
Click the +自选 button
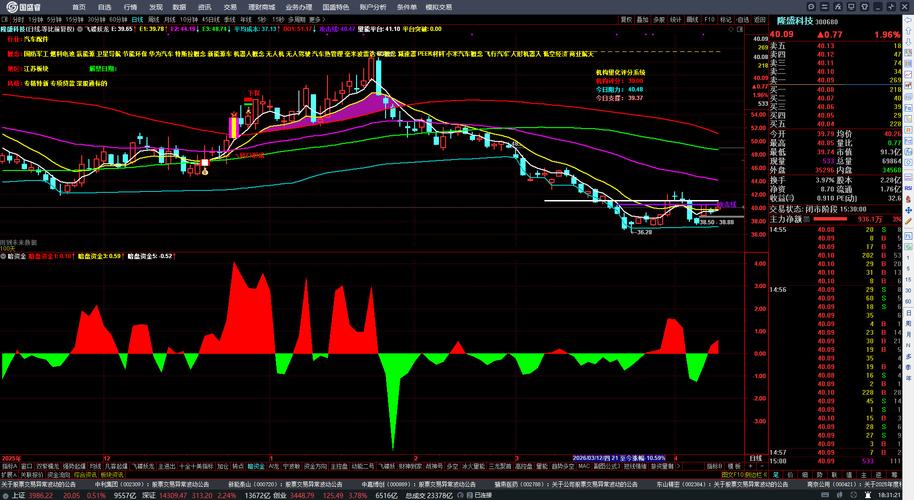743,19
